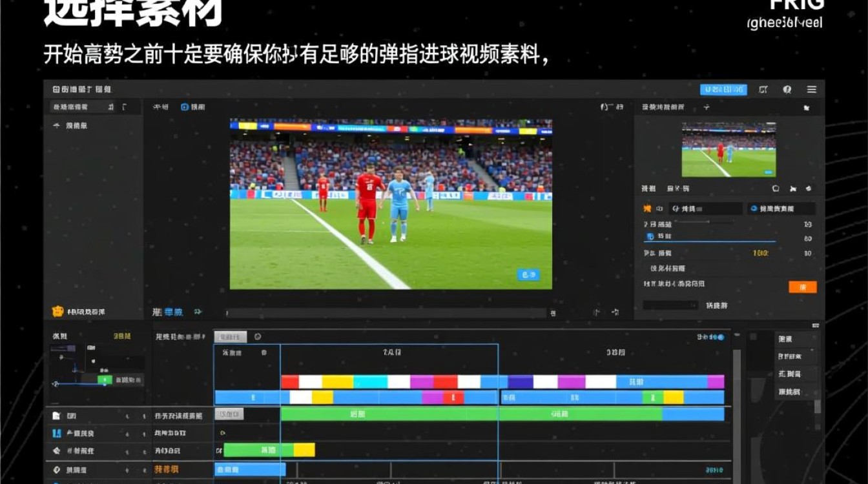
Task: Click the plus icon in the right panel header
Action: click(707, 107)
